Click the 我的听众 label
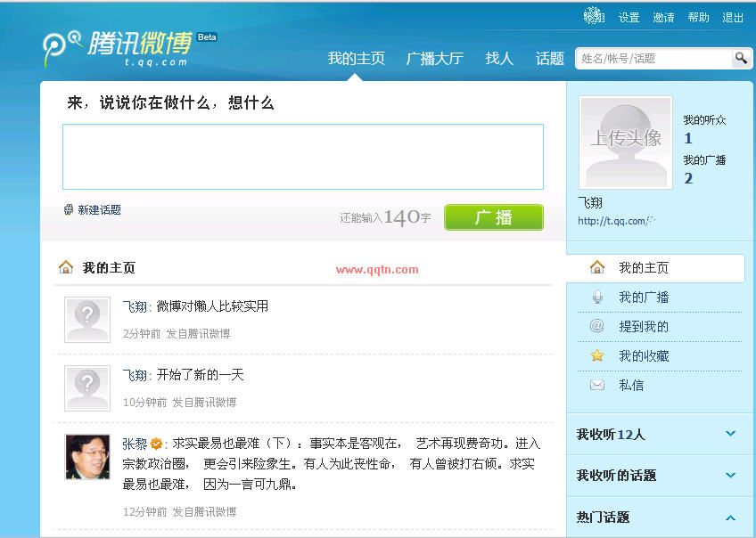 (x=704, y=120)
